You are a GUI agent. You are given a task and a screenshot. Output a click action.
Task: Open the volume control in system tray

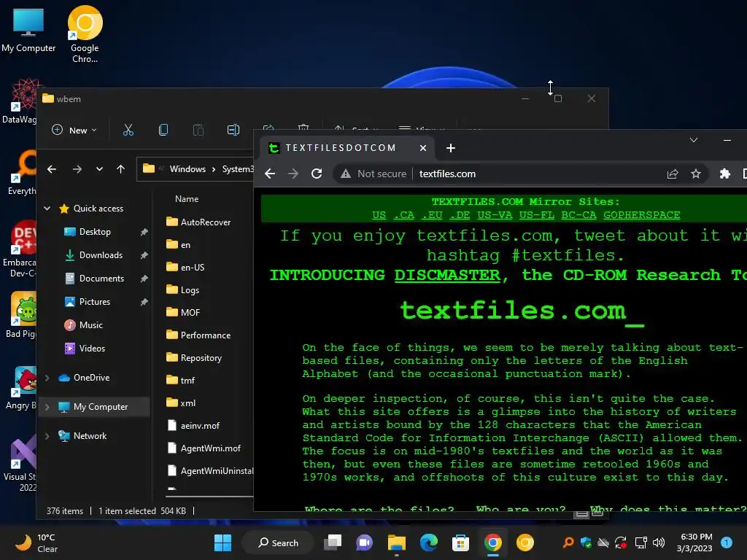(659, 542)
